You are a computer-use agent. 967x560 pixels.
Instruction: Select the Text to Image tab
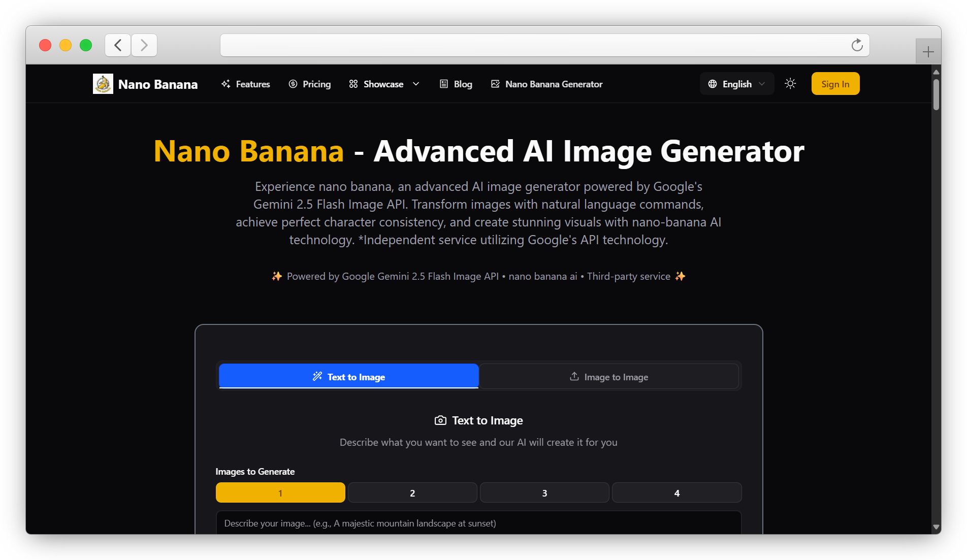(x=348, y=376)
